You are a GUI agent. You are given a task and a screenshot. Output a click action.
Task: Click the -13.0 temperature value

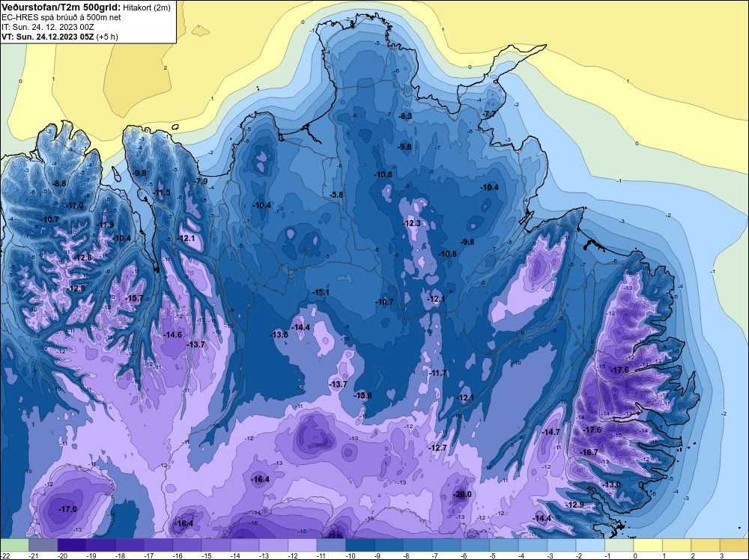(611, 484)
